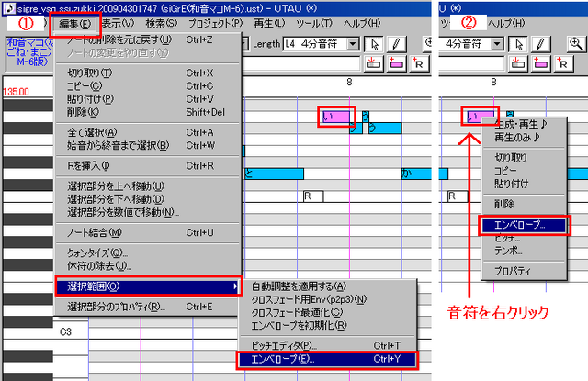Select the arrow selection tool in the context-menu window
This screenshot has height=381, width=588.
518,44
